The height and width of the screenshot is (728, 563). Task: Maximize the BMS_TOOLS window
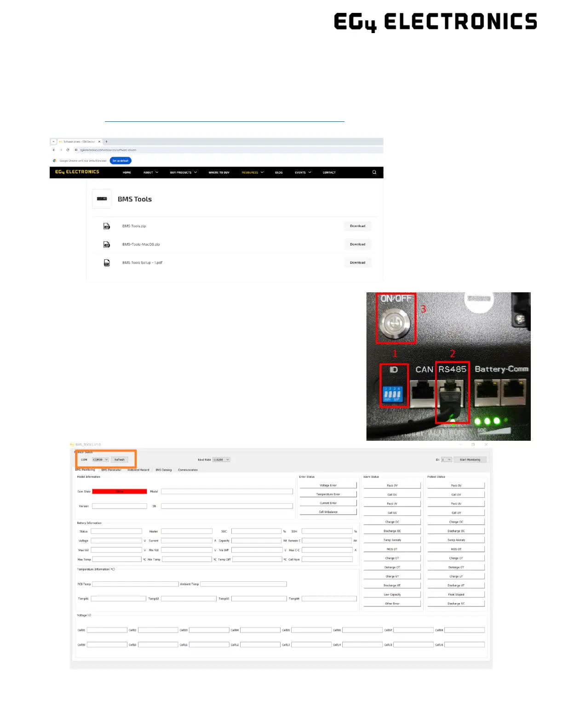(473, 444)
